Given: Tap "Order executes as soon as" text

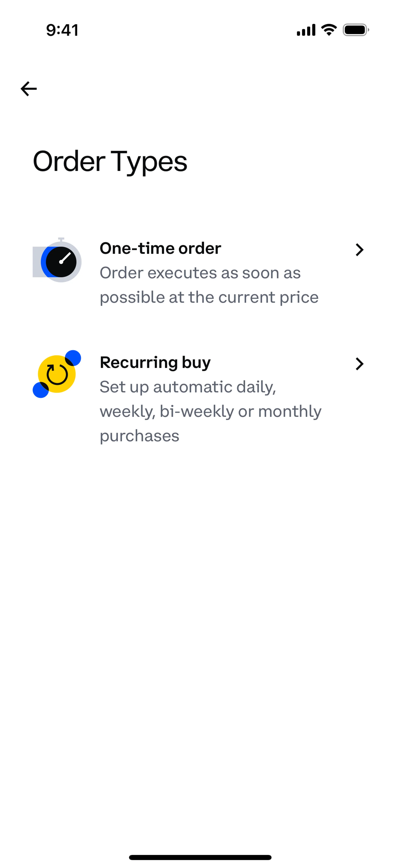Looking at the screenshot, I should coord(200,273).
